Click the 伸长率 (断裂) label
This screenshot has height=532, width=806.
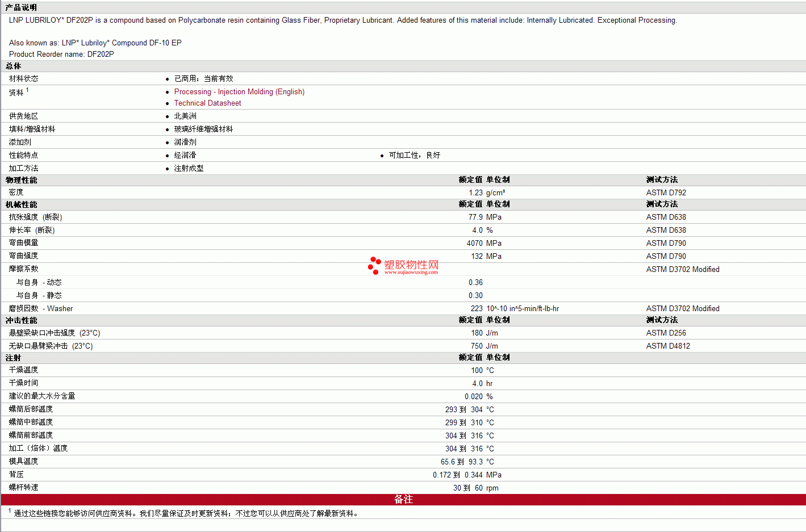pyautogui.click(x=32, y=231)
